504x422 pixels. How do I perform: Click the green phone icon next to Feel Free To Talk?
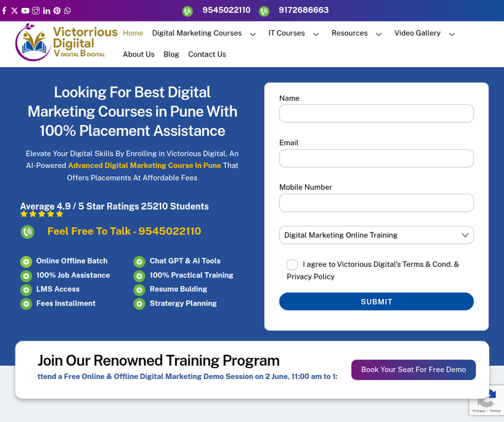[x=28, y=232]
